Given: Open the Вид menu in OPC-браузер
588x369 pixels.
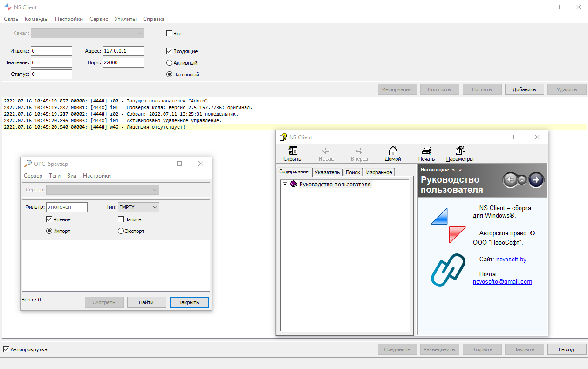Looking at the screenshot, I should click(72, 176).
